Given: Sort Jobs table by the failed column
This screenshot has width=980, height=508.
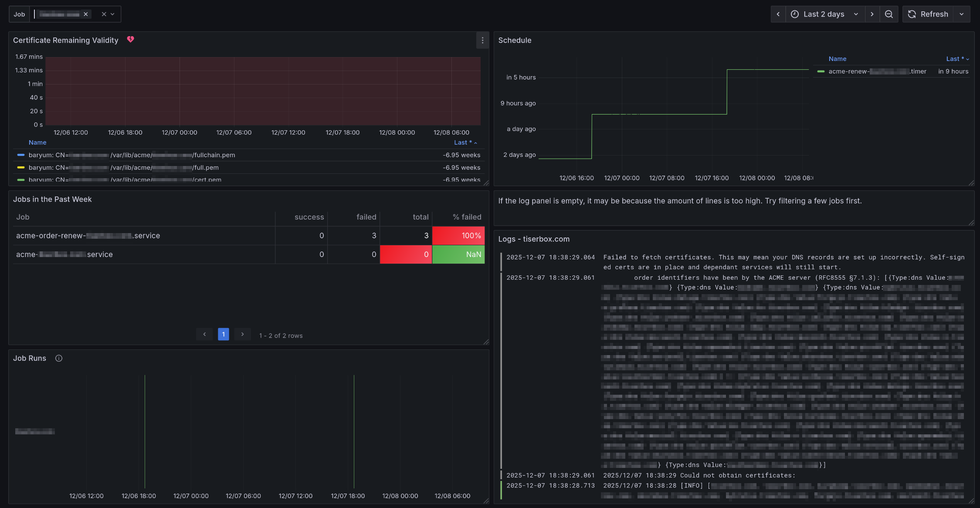Looking at the screenshot, I should point(366,217).
